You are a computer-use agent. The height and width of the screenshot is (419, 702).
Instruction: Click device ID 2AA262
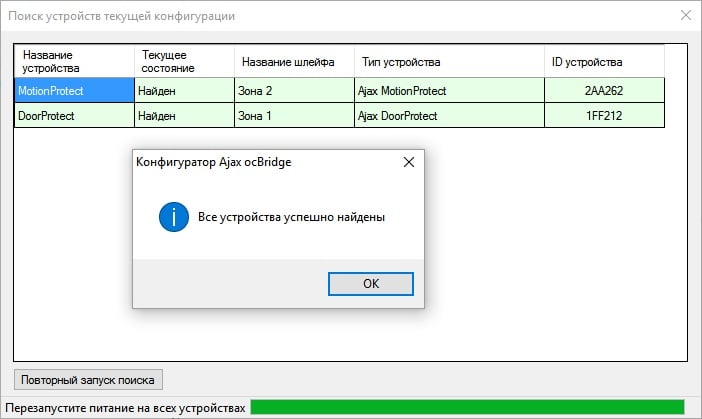[x=604, y=90]
